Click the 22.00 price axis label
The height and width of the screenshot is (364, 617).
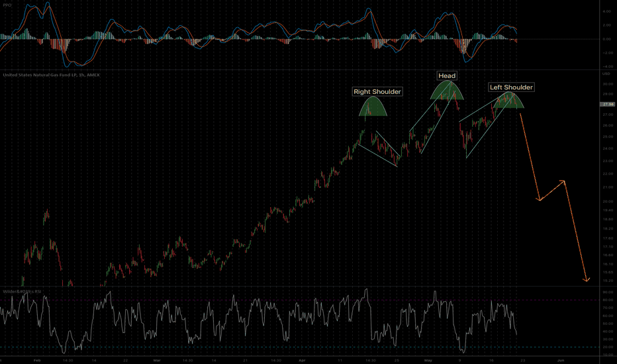click(608, 173)
